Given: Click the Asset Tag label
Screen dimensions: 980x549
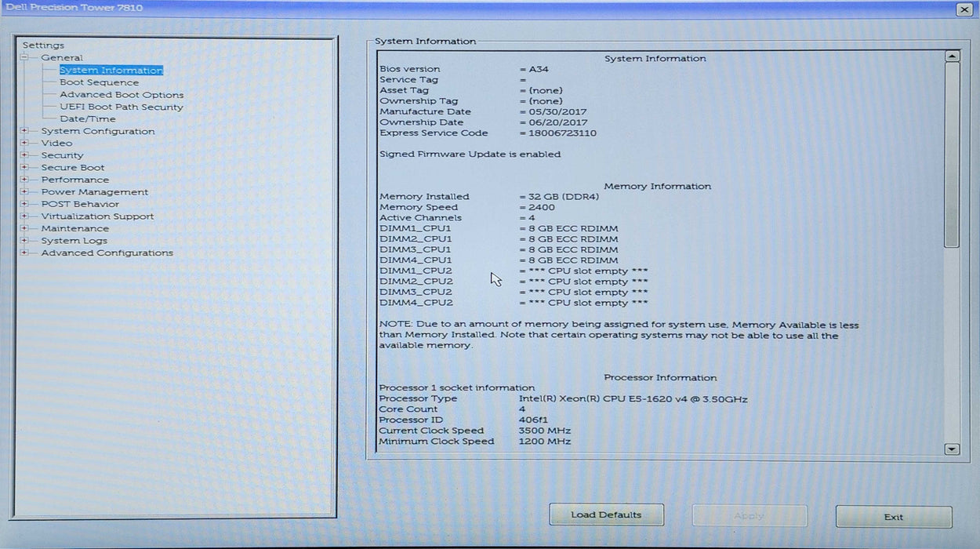Looking at the screenshot, I should click(x=405, y=90).
